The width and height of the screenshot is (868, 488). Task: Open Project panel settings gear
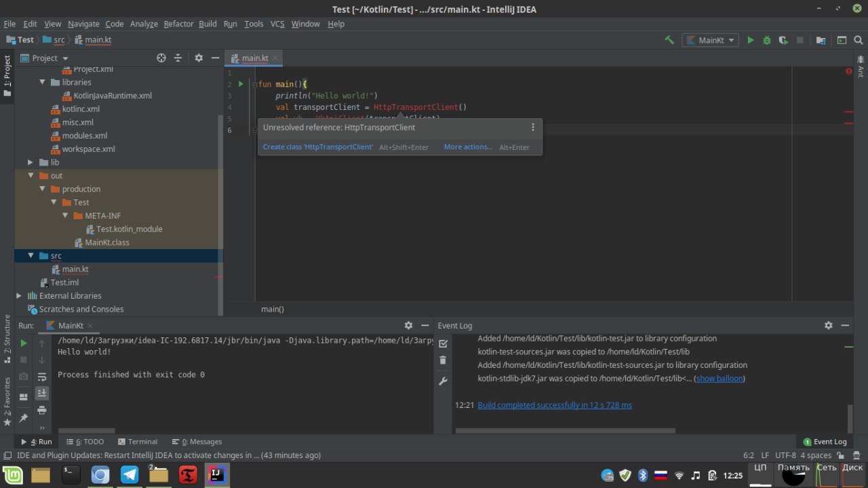click(x=199, y=58)
